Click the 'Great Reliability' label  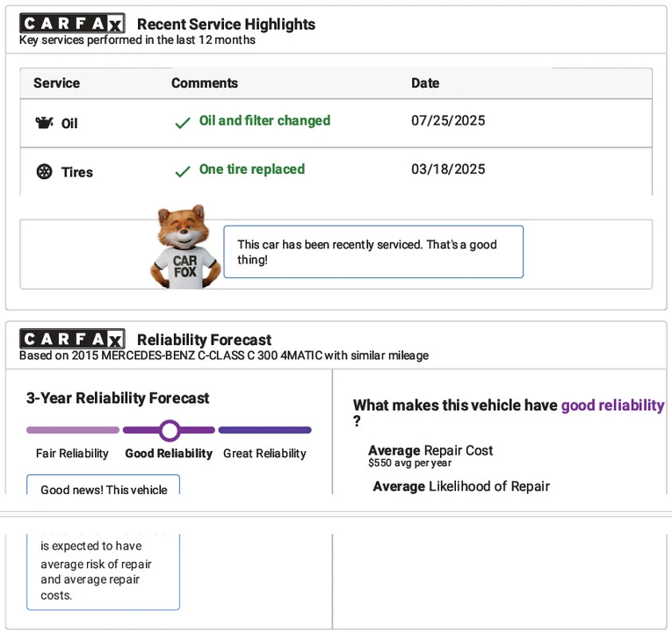[265, 454]
